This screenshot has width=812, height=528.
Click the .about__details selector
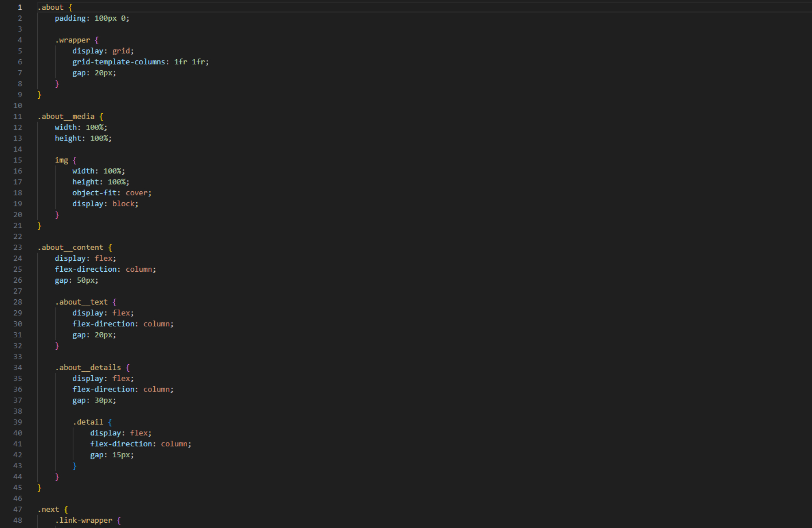pyautogui.click(x=88, y=368)
